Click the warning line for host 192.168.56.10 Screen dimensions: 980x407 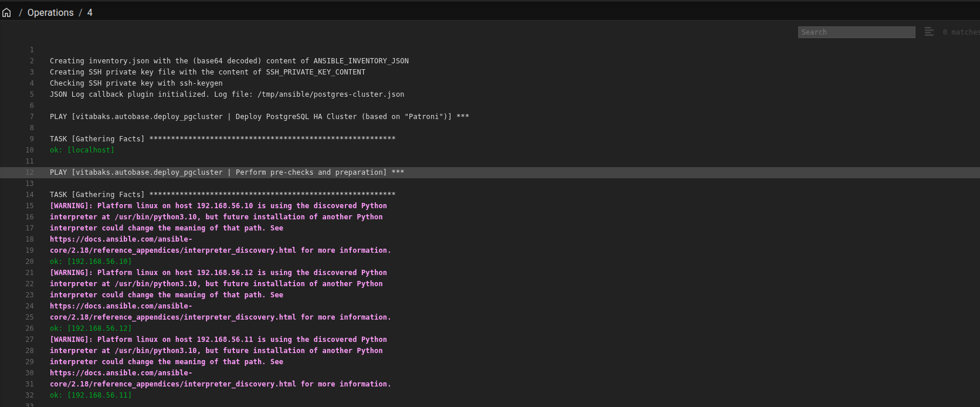(218, 206)
